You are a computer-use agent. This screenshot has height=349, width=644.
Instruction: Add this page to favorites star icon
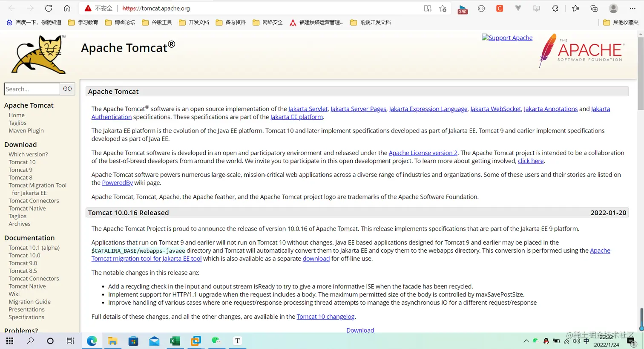pos(443,8)
